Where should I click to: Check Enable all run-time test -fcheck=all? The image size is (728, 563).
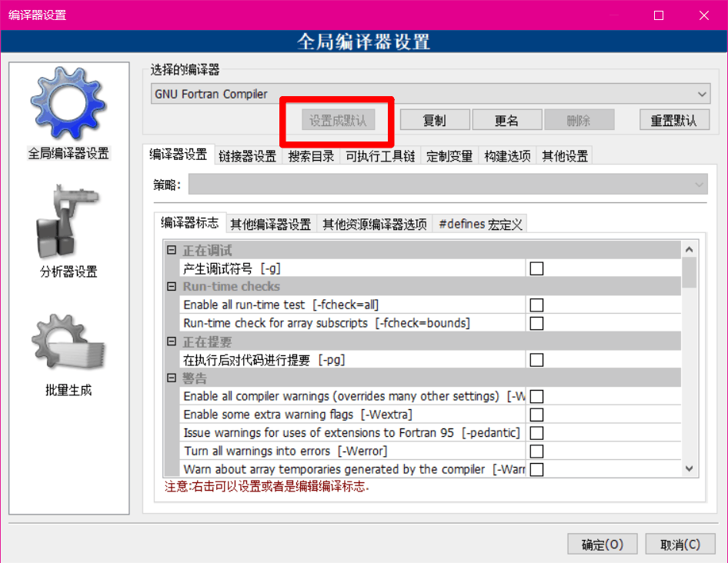pyautogui.click(x=536, y=305)
